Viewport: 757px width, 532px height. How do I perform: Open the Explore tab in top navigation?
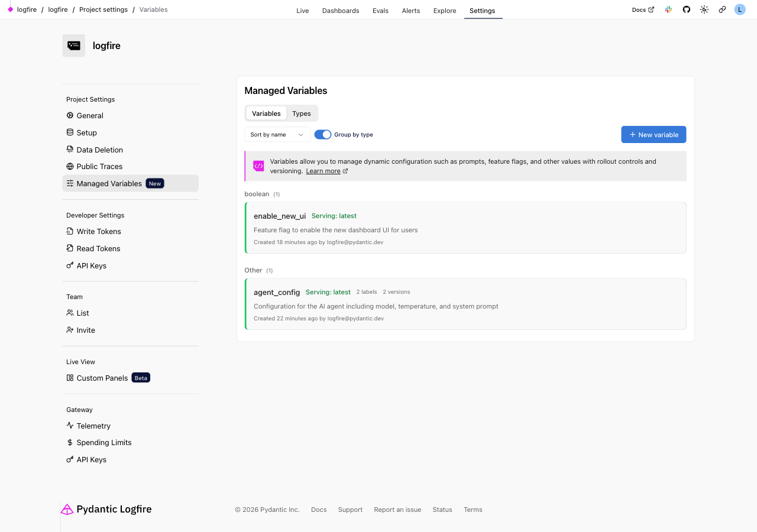click(x=444, y=11)
